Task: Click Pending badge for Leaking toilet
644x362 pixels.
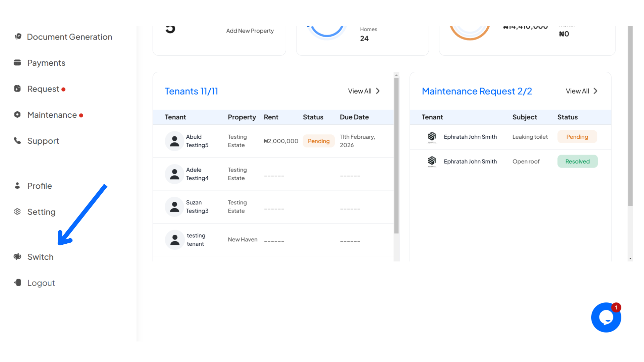Action: pyautogui.click(x=577, y=137)
